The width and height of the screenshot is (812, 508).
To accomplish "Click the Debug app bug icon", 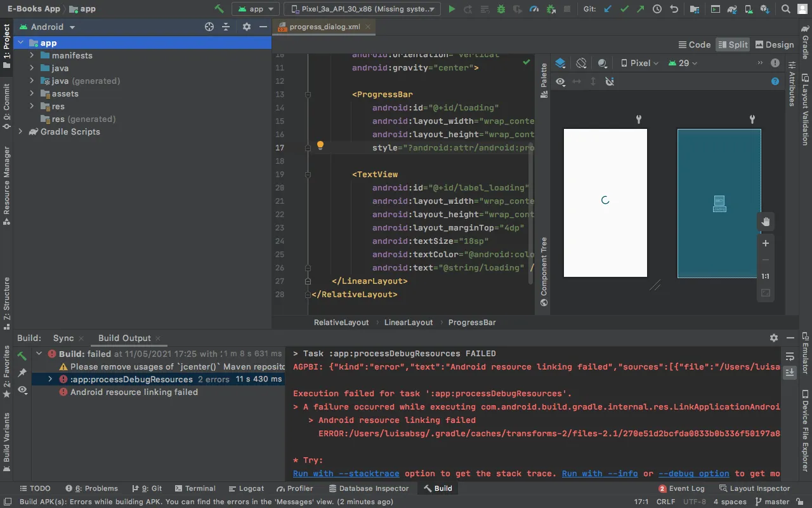I will pyautogui.click(x=501, y=9).
